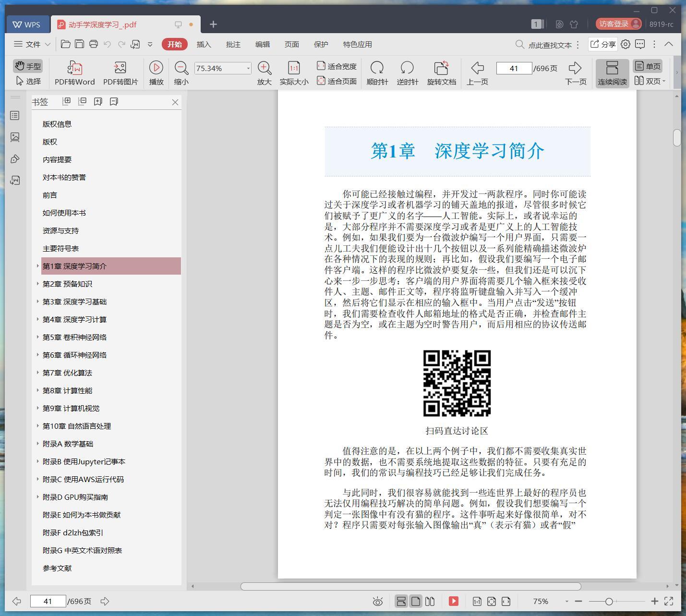Click the 旋转文档 icon
The width and height of the screenshot is (686, 616).
[x=441, y=68]
